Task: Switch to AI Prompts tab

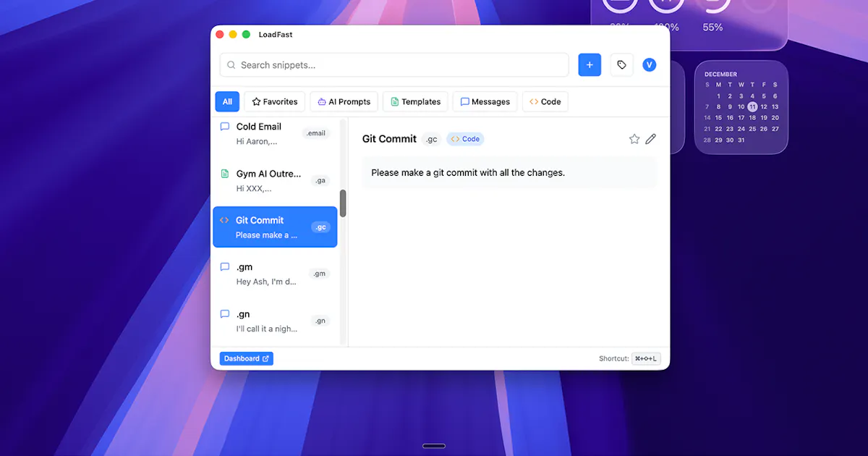Action: click(x=344, y=102)
